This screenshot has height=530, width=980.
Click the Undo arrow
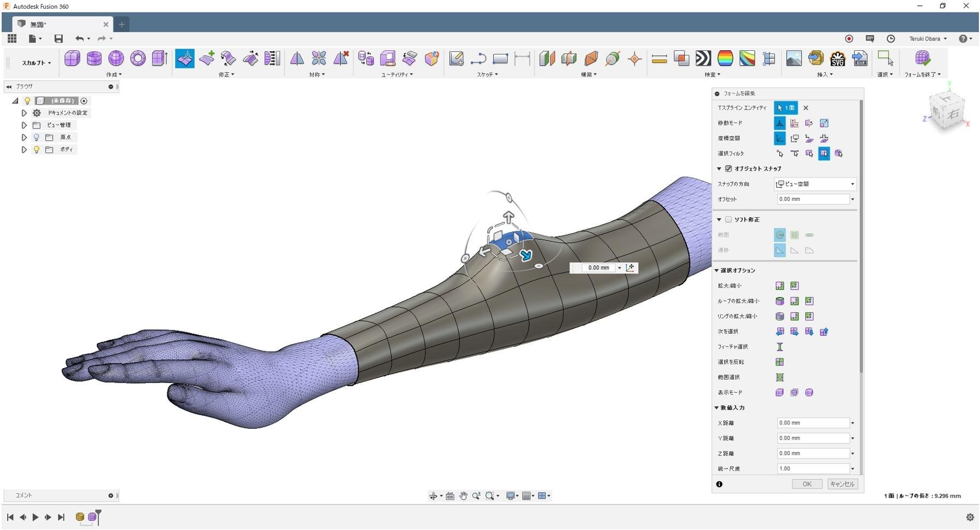[80, 38]
